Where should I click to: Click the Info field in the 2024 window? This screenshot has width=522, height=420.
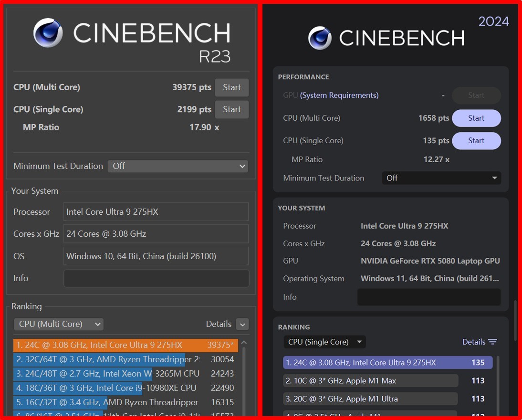pos(428,297)
